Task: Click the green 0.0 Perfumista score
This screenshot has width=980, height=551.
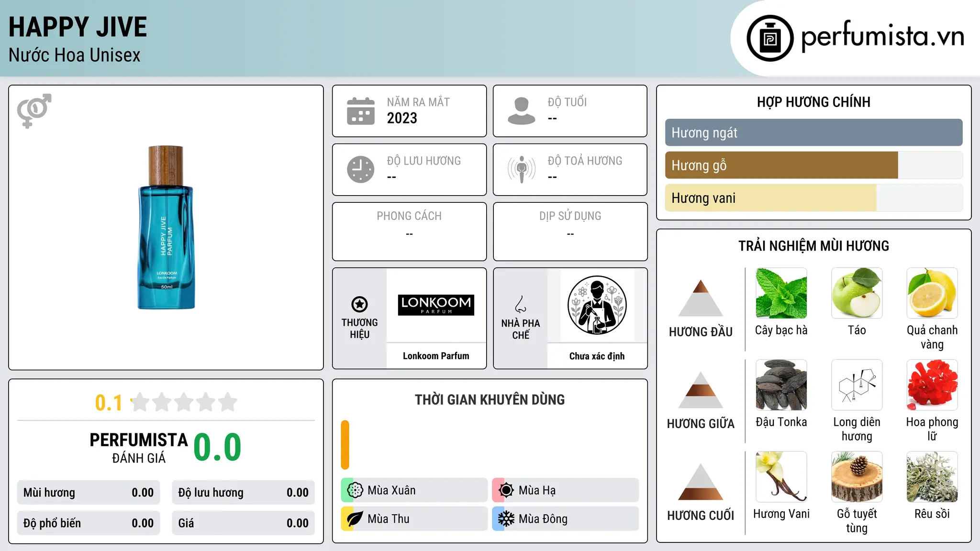Action: tap(217, 447)
